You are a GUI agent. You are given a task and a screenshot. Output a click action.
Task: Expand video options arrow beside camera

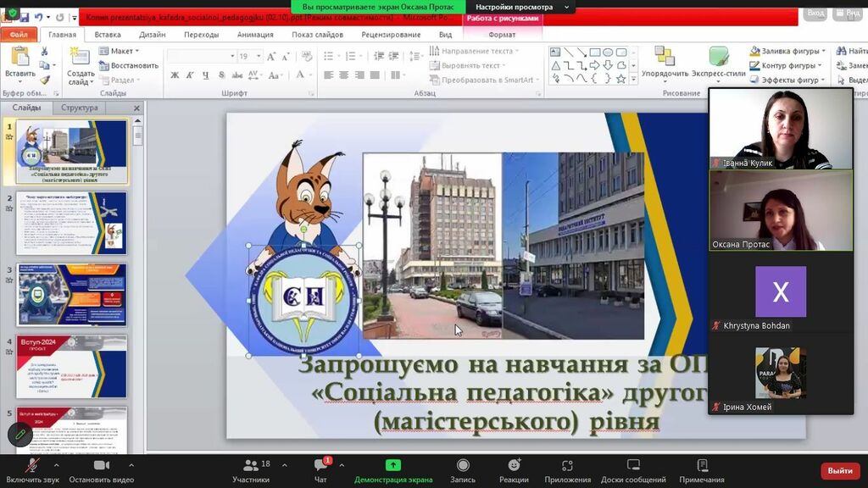[x=131, y=465]
